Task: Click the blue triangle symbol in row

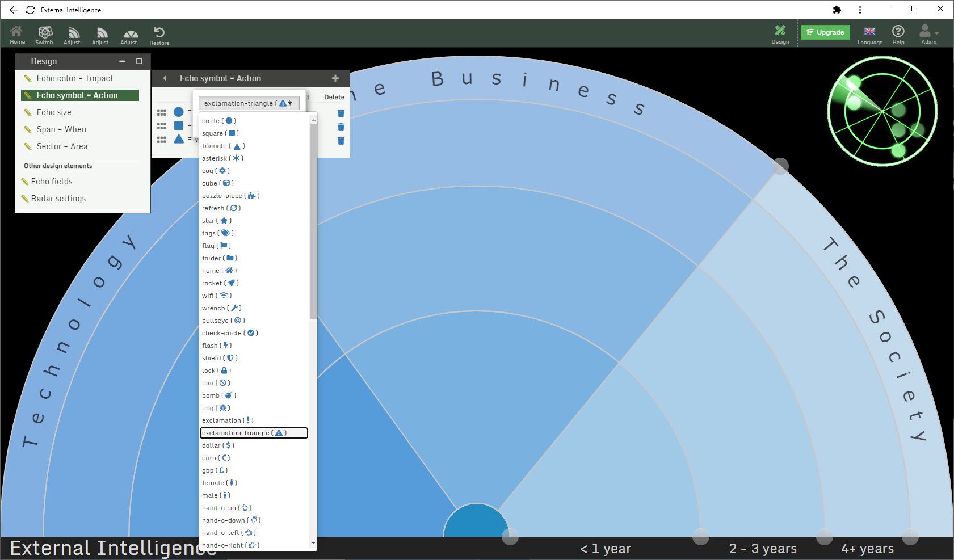Action: tap(179, 139)
